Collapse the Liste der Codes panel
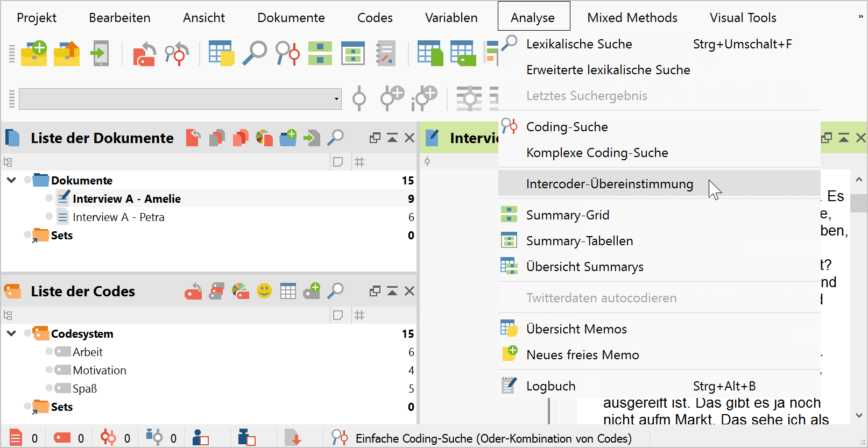The width and height of the screenshot is (868, 448). point(392,291)
